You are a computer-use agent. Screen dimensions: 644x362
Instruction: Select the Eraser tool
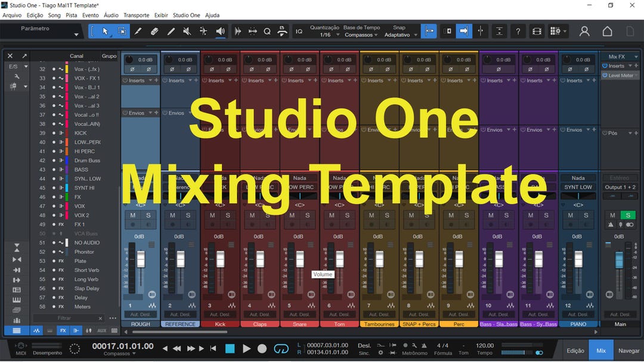click(x=154, y=31)
